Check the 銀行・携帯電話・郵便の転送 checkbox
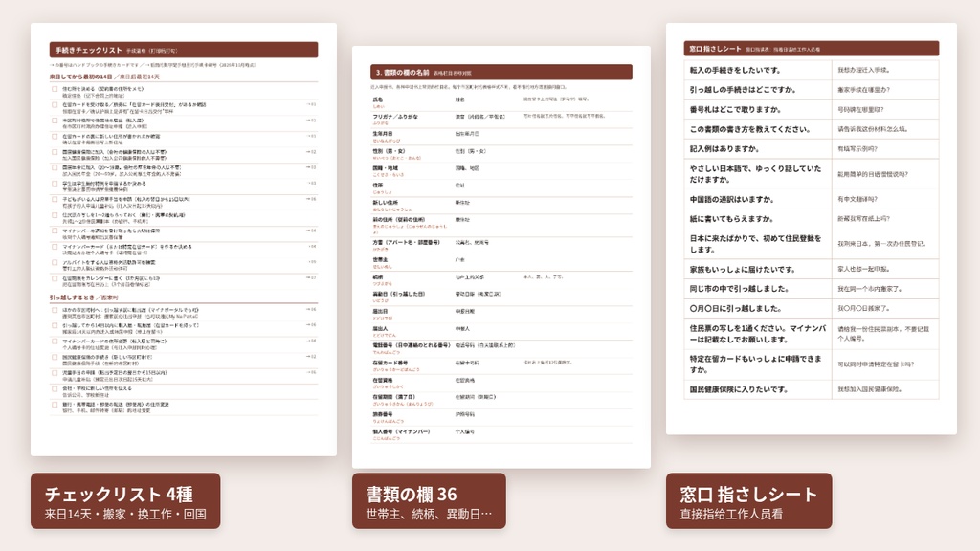 55,405
